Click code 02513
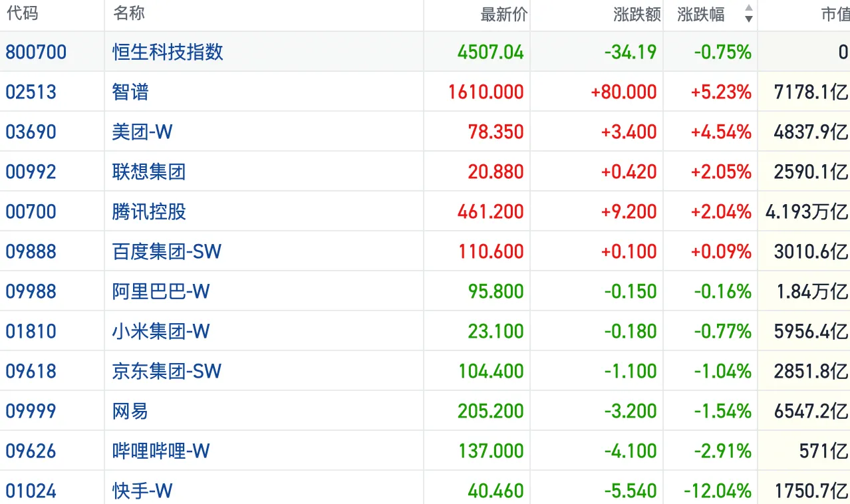Image resolution: width=850 pixels, height=504 pixels. point(31,92)
